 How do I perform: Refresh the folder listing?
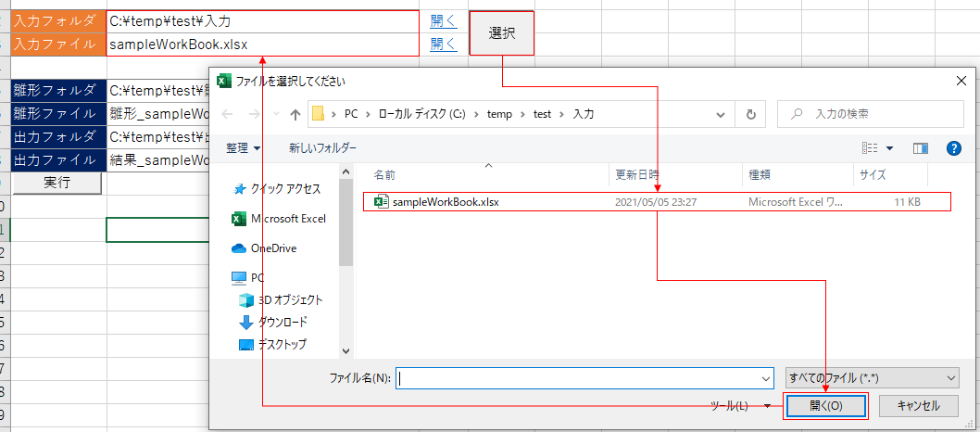[751, 115]
